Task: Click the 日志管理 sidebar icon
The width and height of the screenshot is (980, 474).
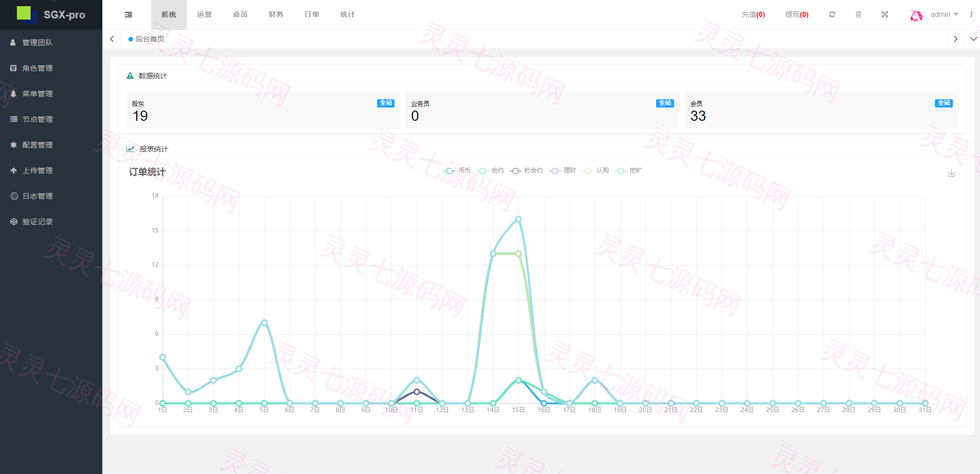Action: click(x=14, y=196)
